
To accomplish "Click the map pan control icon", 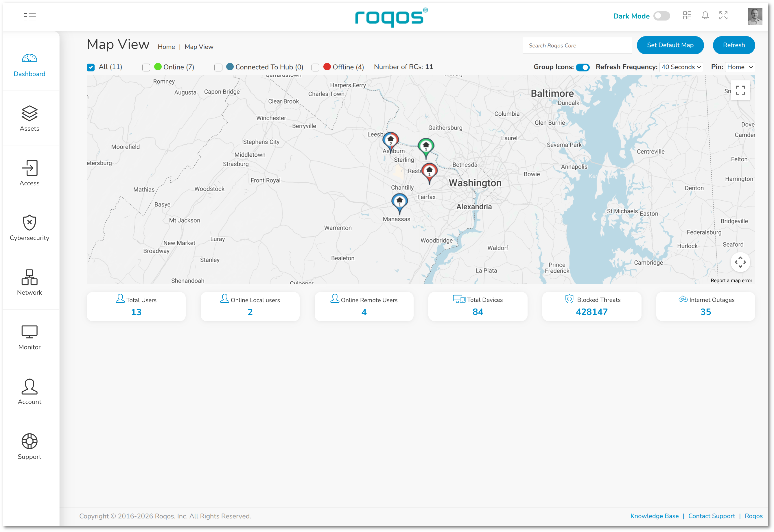I will click(x=740, y=262).
